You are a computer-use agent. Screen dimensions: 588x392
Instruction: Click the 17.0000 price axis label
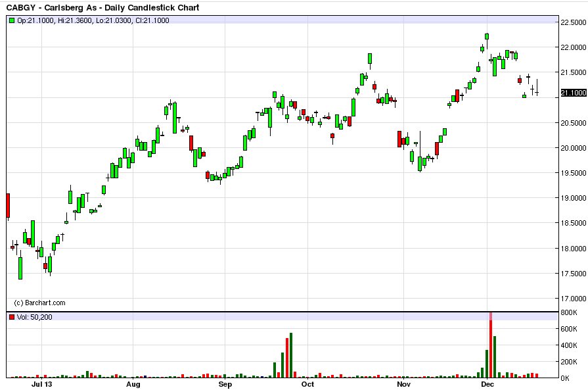(x=574, y=299)
